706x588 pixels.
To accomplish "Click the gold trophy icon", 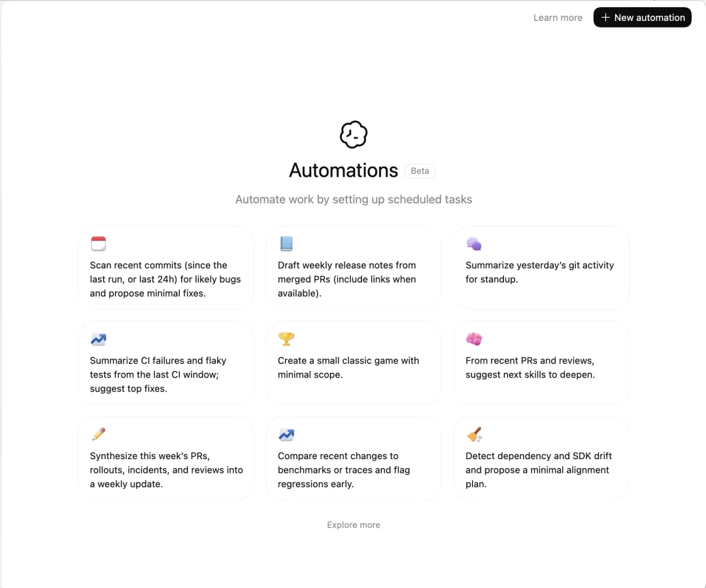I will click(x=286, y=339).
